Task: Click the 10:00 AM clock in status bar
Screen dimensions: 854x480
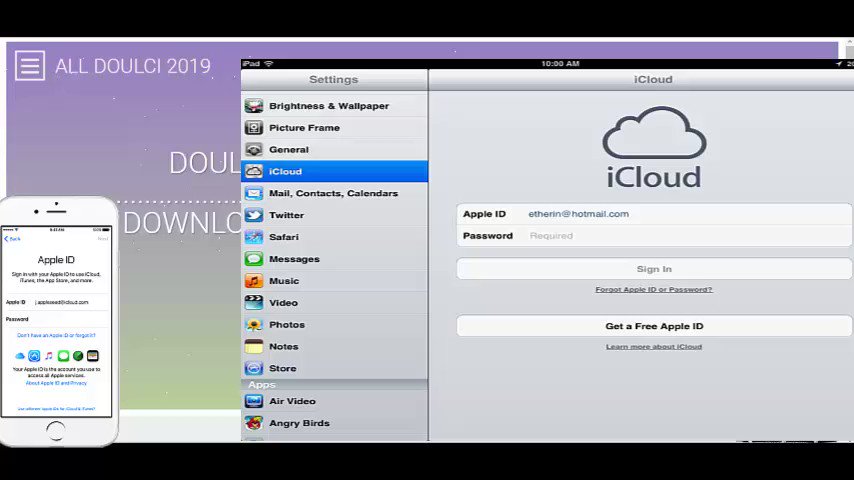Action: point(560,64)
